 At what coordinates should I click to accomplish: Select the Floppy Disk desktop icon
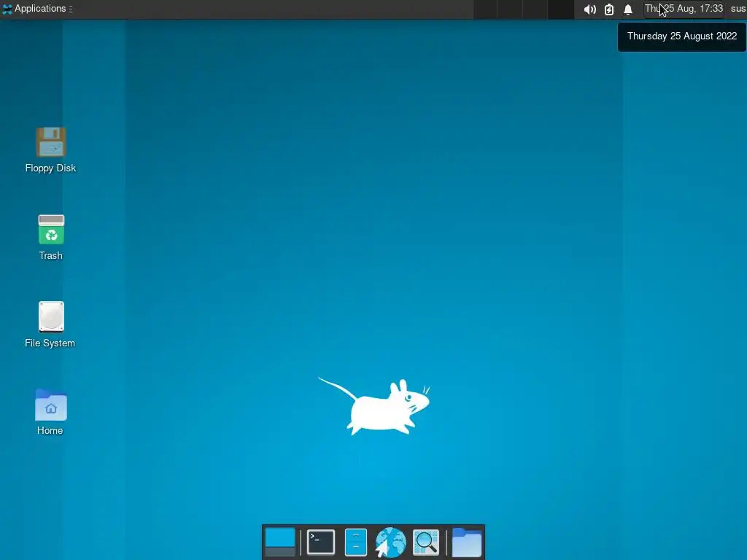(x=50, y=150)
